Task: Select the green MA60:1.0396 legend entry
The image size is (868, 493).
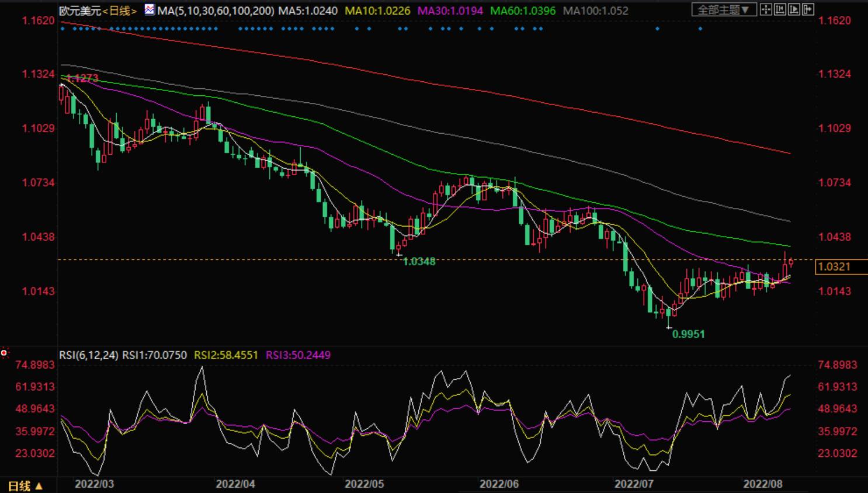Action: tap(523, 11)
